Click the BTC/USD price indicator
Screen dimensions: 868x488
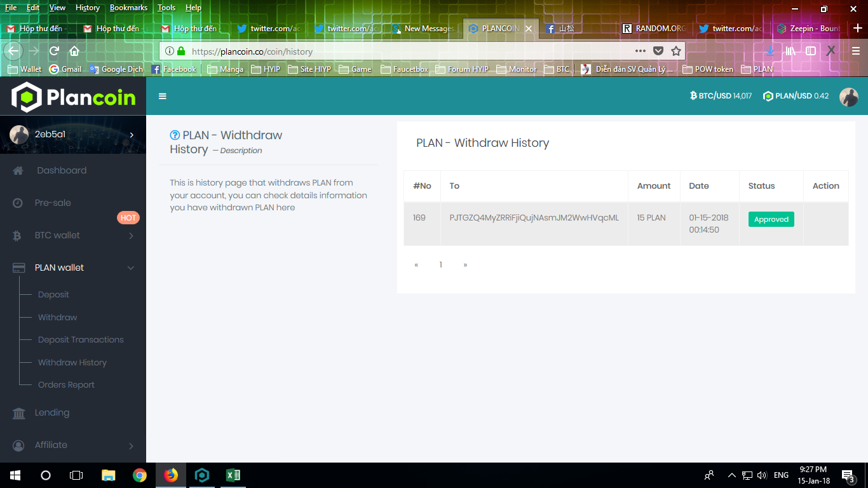tap(721, 96)
